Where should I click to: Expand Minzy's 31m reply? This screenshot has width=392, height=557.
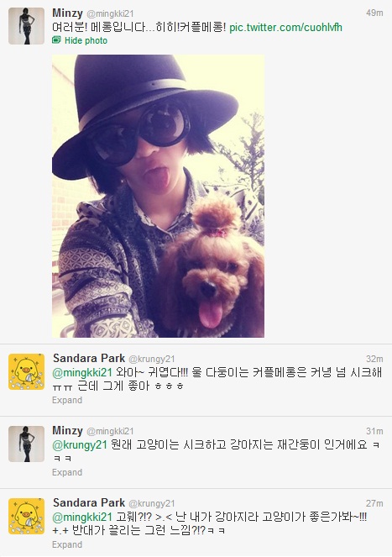click(x=67, y=472)
